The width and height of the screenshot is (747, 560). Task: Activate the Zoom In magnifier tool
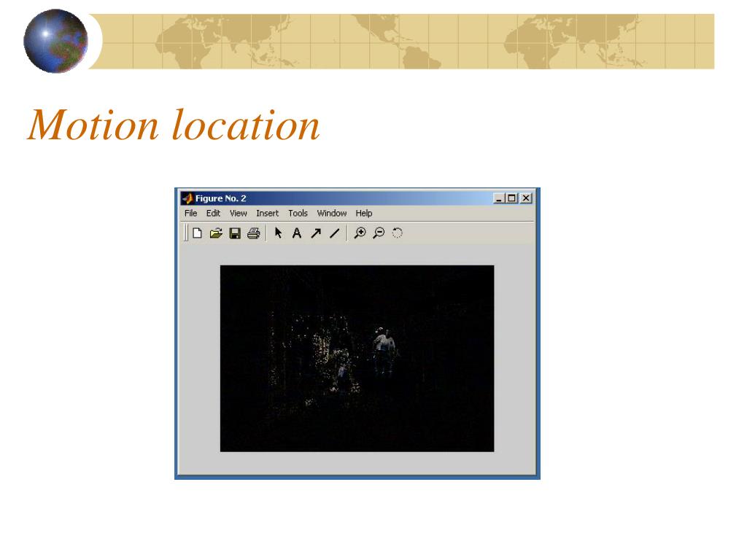pyautogui.click(x=360, y=233)
